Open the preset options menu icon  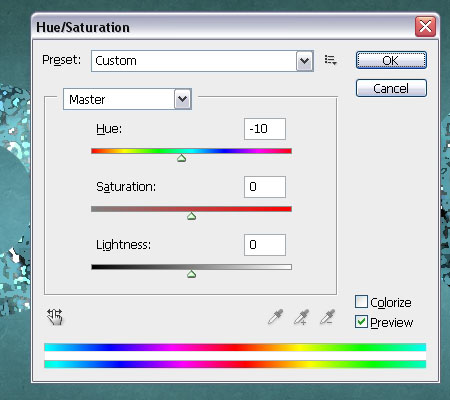coord(331,60)
